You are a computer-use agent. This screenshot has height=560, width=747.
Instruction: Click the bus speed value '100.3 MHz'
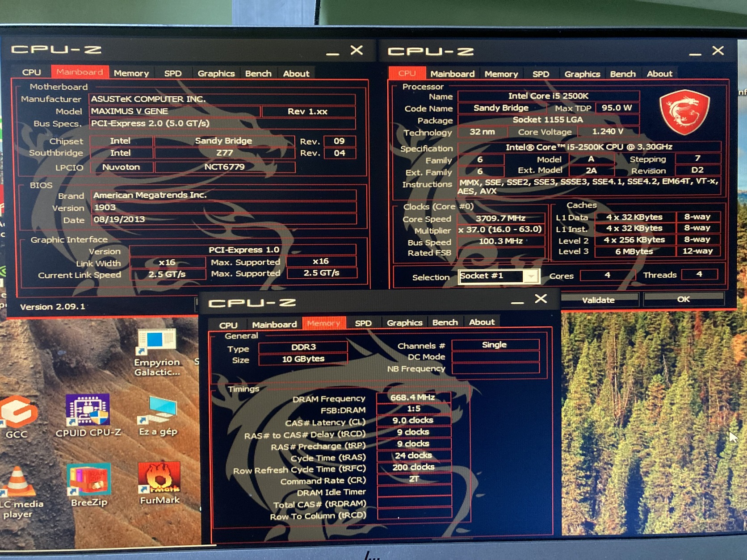500,241
